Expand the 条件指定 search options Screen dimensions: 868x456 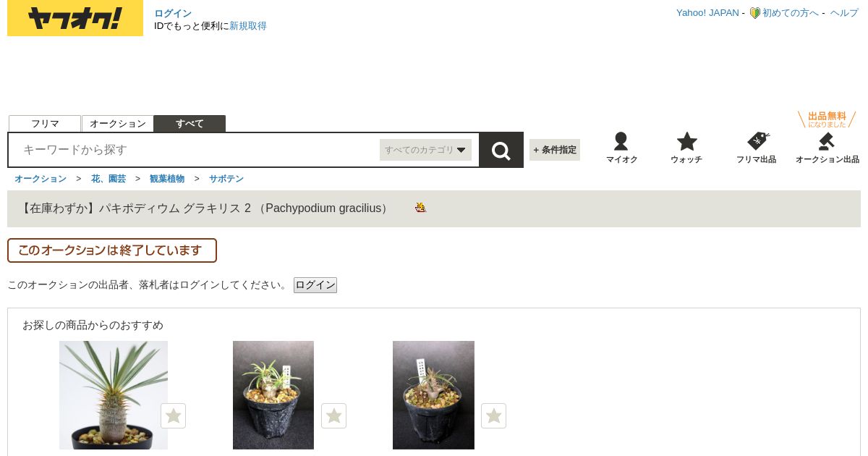coord(555,150)
